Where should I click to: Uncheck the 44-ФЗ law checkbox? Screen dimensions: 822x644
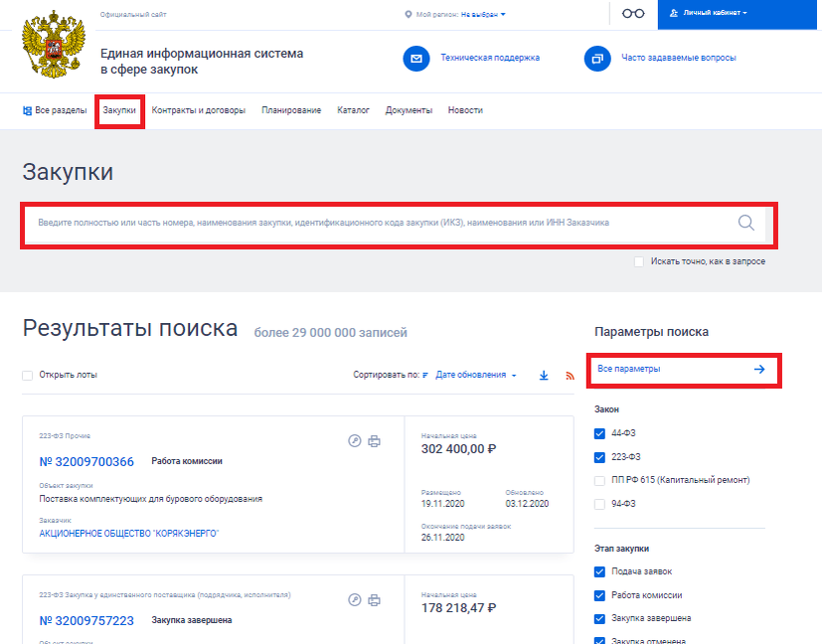tap(599, 433)
